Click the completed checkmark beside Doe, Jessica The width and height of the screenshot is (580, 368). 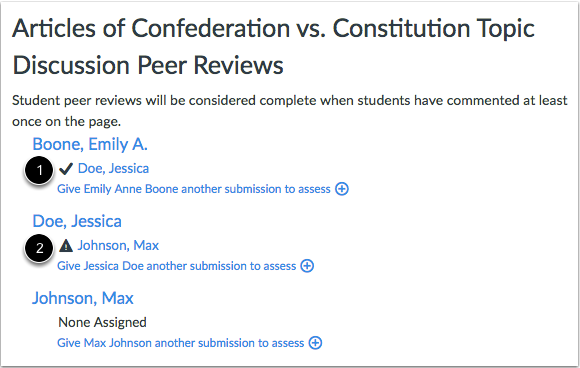click(x=66, y=169)
